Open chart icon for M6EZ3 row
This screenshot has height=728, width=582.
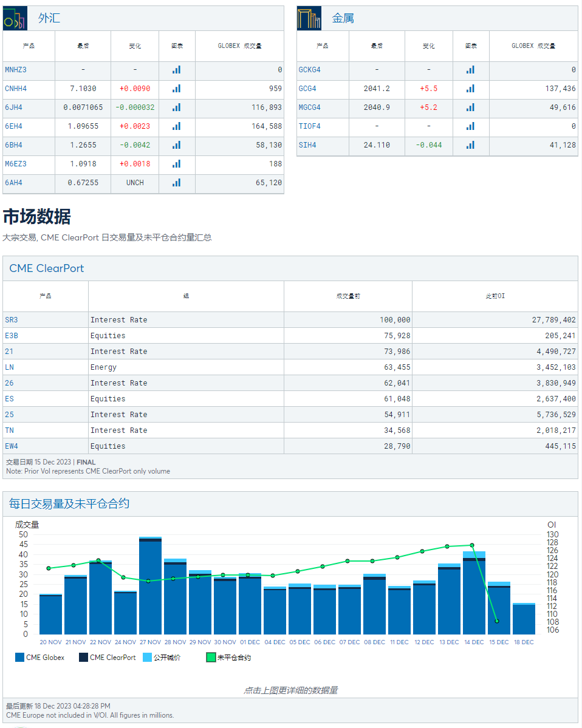coord(177,164)
